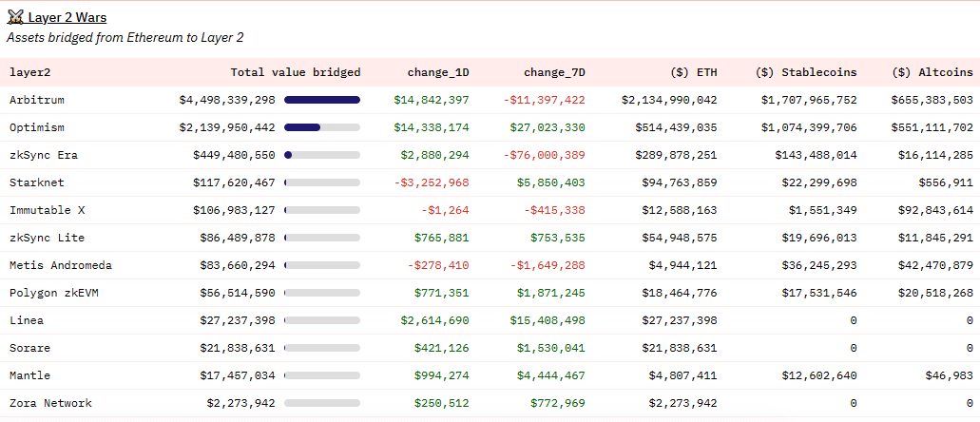Click the -$11,397,422 Arbitrum 7D change
Screen dimensions: 980x422
point(544,100)
